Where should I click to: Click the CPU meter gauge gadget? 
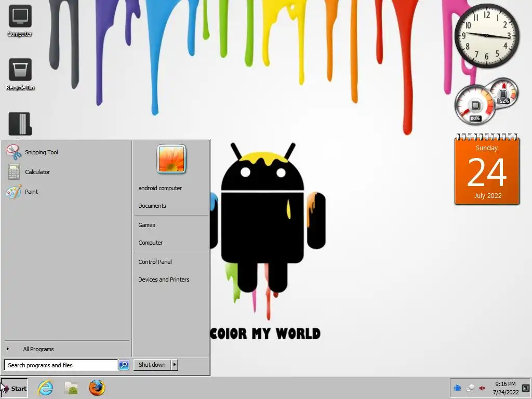(x=475, y=105)
